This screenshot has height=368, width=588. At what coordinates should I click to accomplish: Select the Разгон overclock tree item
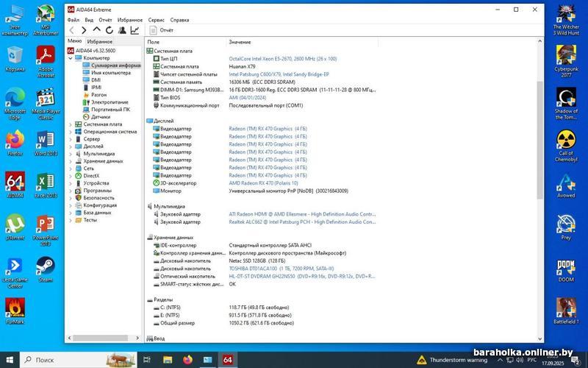98,95
